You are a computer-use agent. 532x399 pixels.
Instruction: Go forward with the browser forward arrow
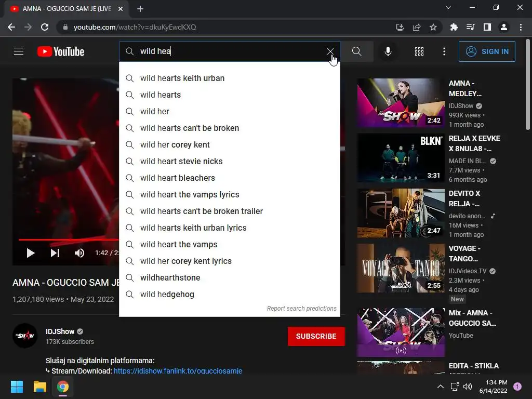coord(28,27)
